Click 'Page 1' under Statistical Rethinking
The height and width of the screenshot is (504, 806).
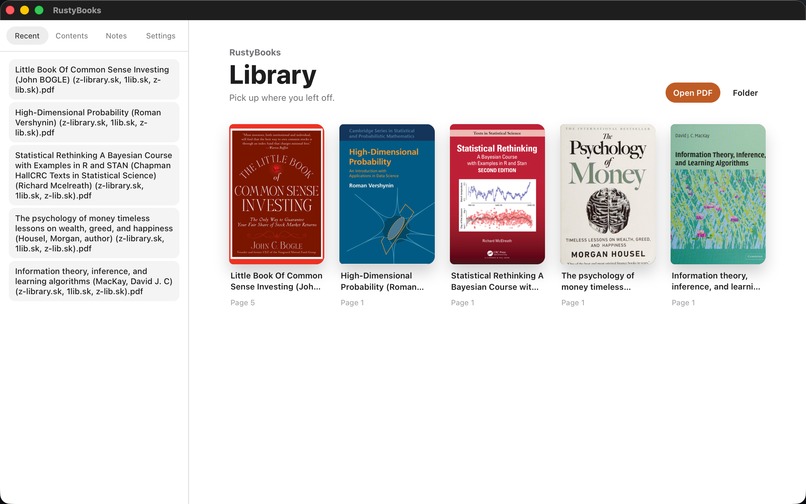pyautogui.click(x=463, y=303)
